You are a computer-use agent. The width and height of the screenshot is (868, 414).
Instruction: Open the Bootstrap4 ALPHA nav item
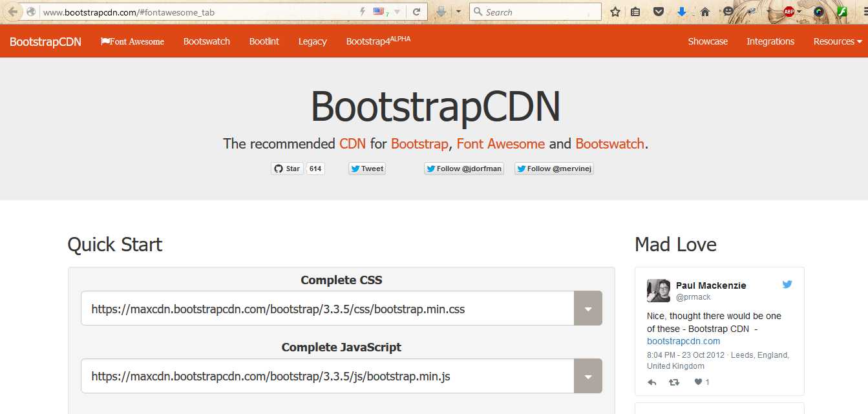click(378, 41)
